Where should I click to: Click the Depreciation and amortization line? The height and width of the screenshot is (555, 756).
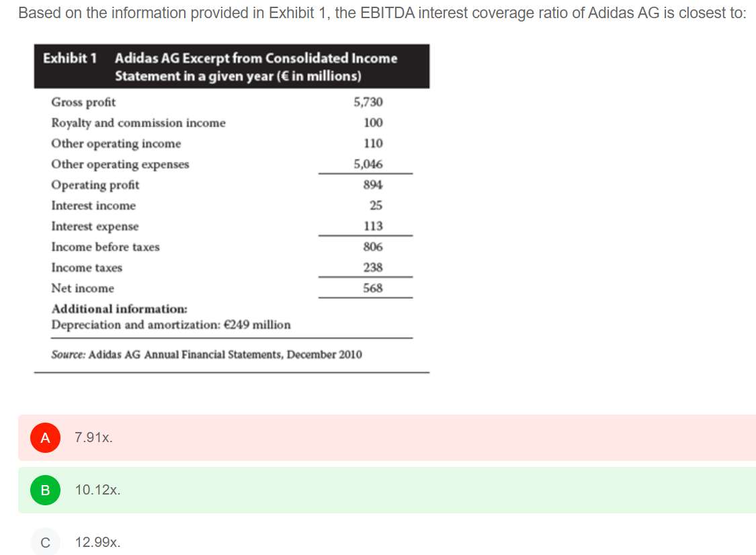point(171,325)
